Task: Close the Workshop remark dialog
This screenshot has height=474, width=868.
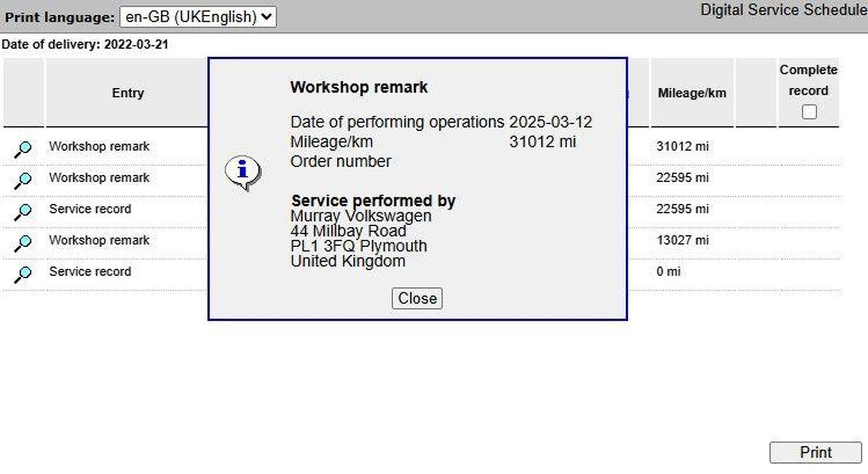Action: click(x=417, y=299)
